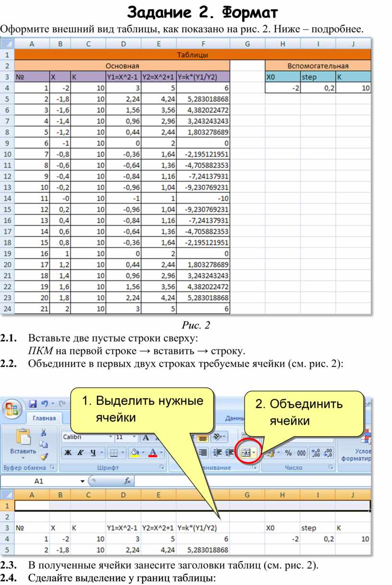Open the Name Box dropdown arrow beside A1
392x585 pixels.
[83, 481]
